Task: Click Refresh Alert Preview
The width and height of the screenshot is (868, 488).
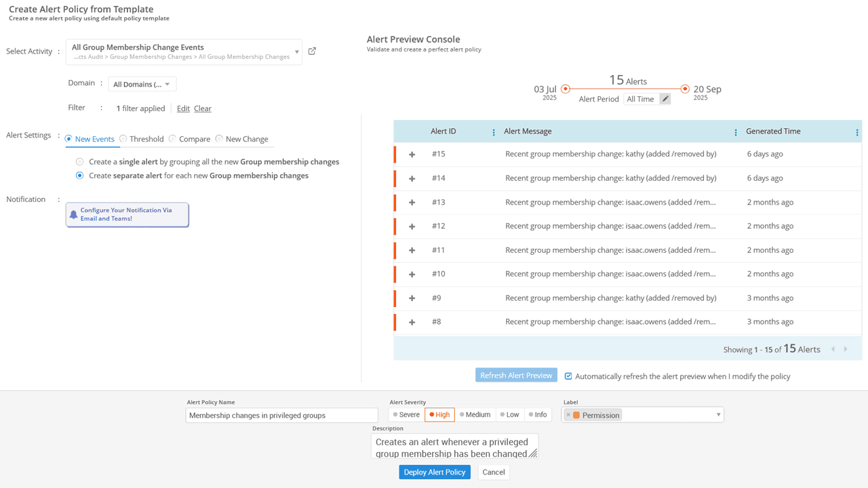Action: (516, 375)
